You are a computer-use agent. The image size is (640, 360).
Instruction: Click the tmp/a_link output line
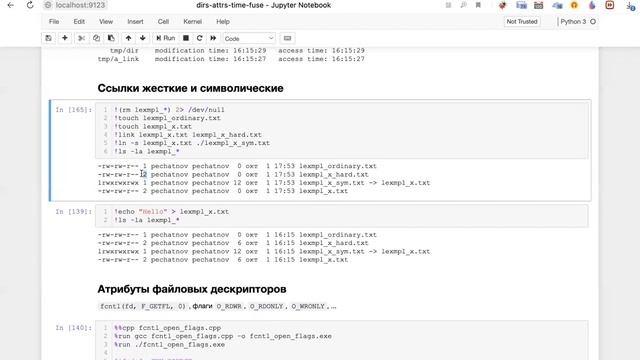231,59
